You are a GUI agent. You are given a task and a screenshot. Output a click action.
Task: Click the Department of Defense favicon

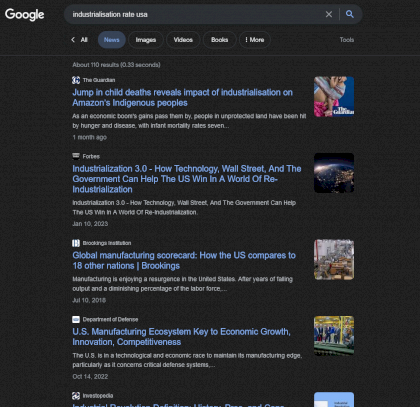pyautogui.click(x=76, y=319)
